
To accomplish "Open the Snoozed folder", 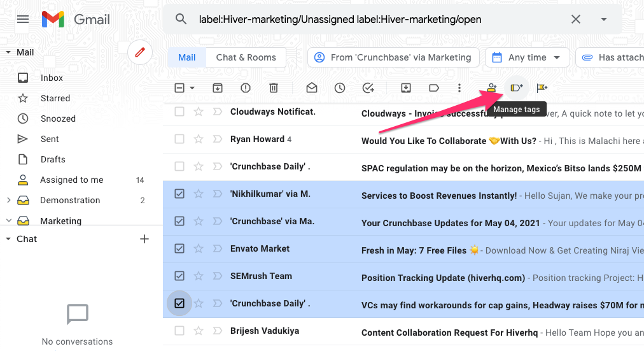I will pyautogui.click(x=58, y=118).
